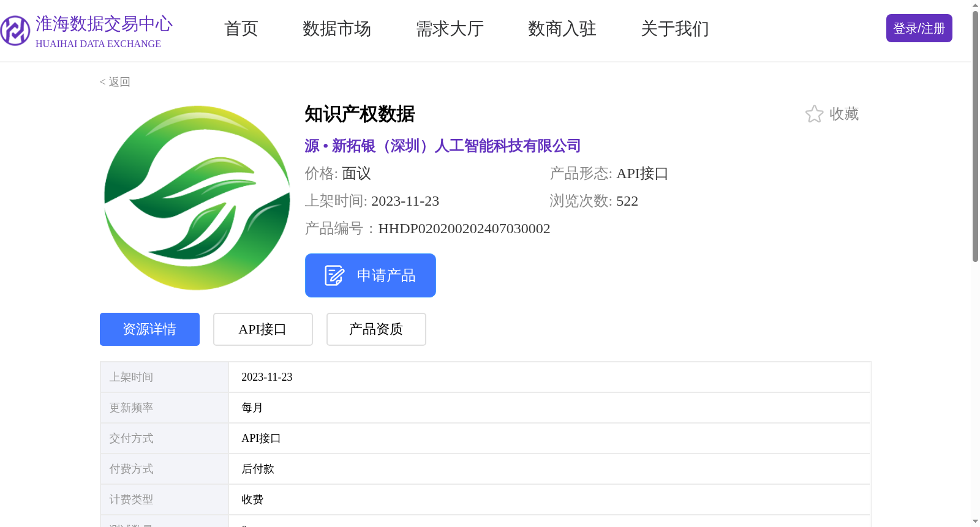Open company link 源•新拓银（深圳）人工智能科技有限公司
The width and height of the screenshot is (980, 527).
[443, 146]
